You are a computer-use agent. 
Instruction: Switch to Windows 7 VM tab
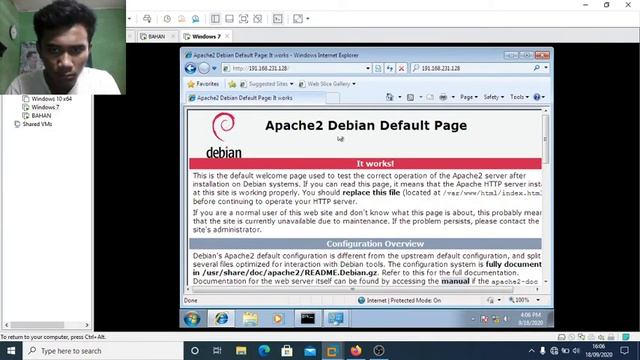click(x=206, y=36)
